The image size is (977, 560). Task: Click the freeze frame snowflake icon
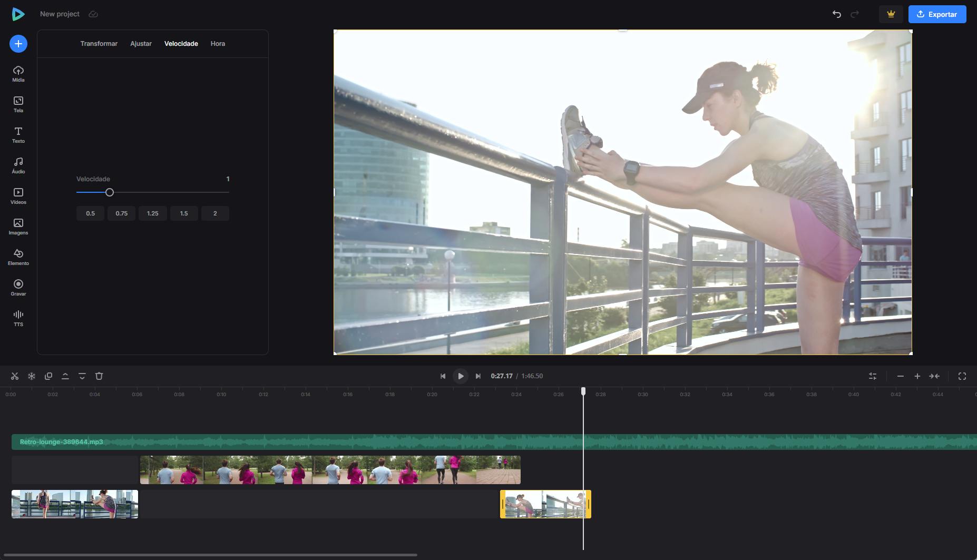[x=32, y=376]
